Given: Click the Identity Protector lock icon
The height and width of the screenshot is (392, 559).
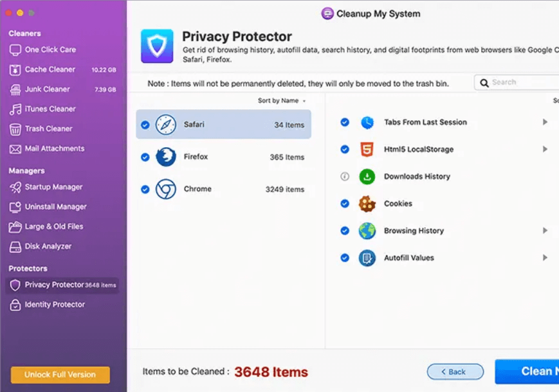Looking at the screenshot, I should point(15,305).
